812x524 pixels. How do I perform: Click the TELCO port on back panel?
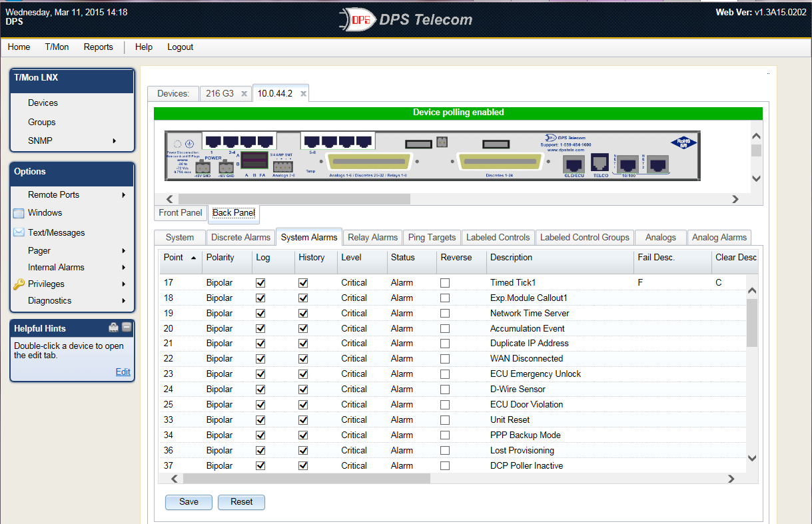601,162
